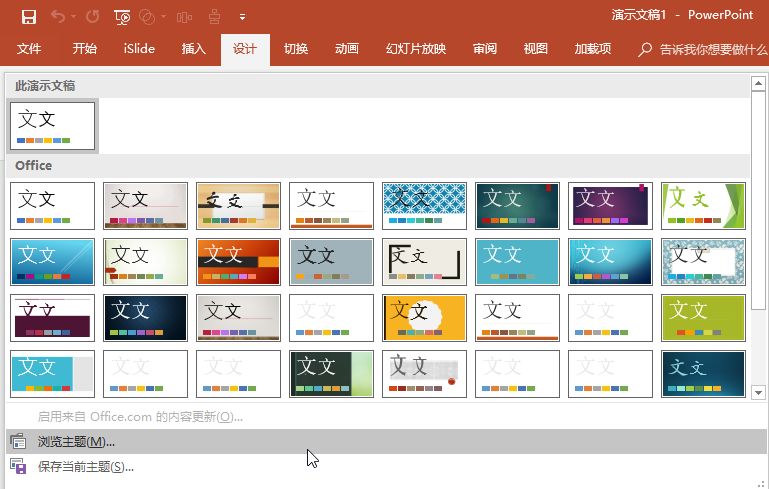This screenshot has height=489, width=769.
Task: Click the Save icon in quick access toolbar
Action: pos(29,17)
